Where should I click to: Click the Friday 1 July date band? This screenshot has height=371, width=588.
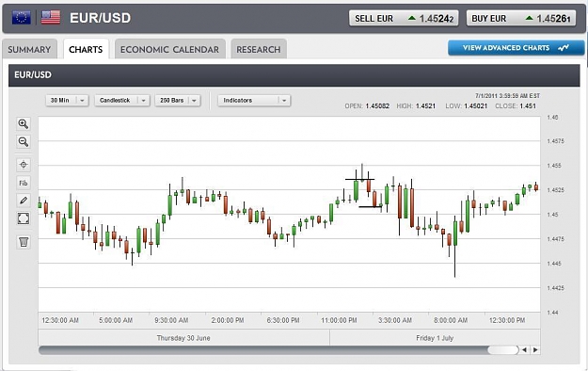coord(435,338)
